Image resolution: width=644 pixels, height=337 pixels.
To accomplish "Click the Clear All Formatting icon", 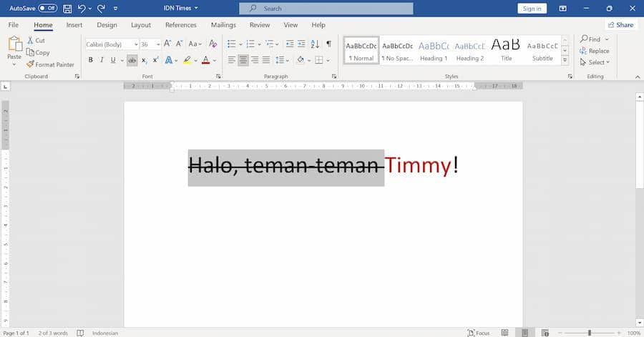I will click(213, 44).
